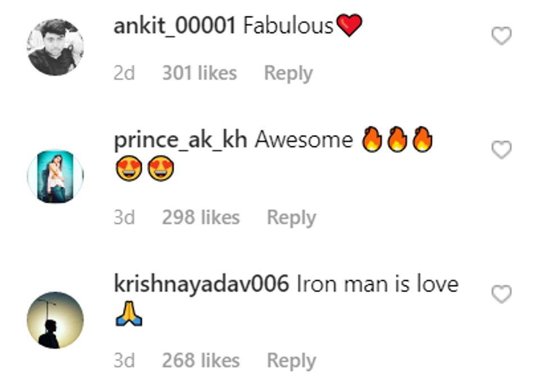Reply to the 'Iron man is love' comment
This screenshot has height=392, width=551.
291,361
